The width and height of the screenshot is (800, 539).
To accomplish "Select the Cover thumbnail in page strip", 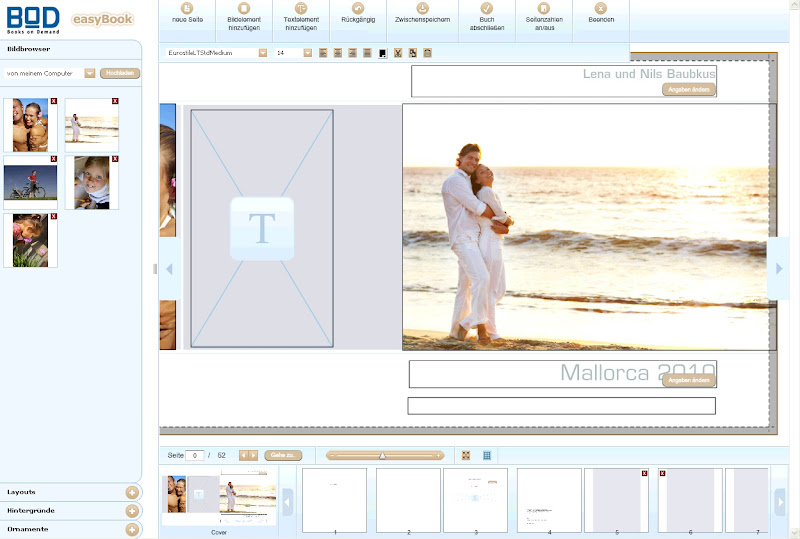I will pos(219,499).
